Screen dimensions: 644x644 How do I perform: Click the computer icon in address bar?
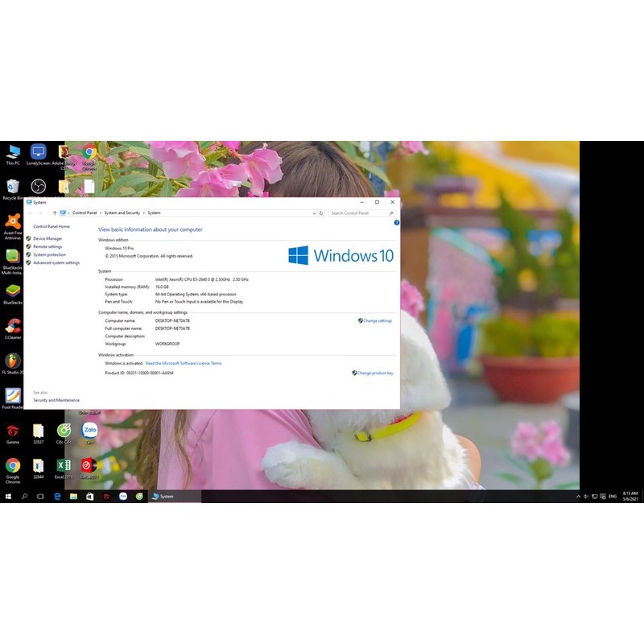[x=63, y=213]
